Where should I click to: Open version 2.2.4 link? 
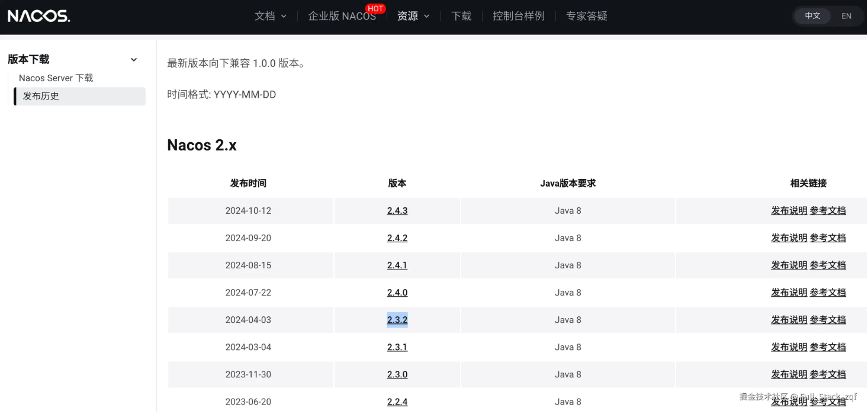point(397,402)
